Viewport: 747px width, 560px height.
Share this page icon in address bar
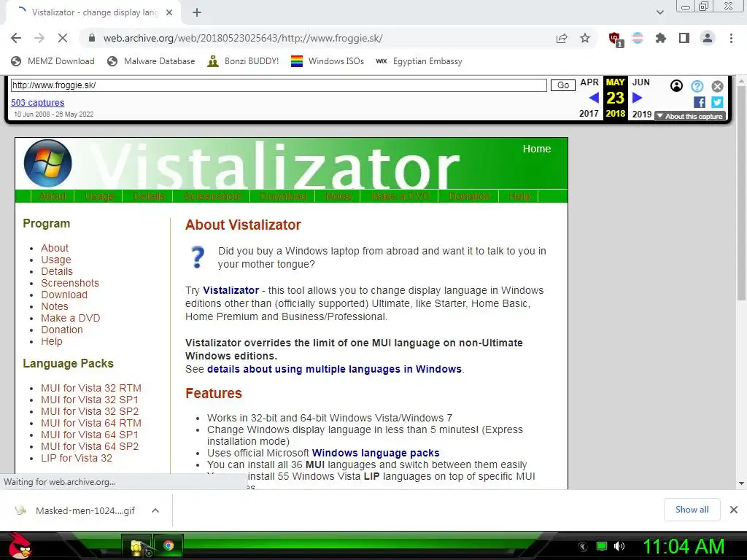(562, 38)
